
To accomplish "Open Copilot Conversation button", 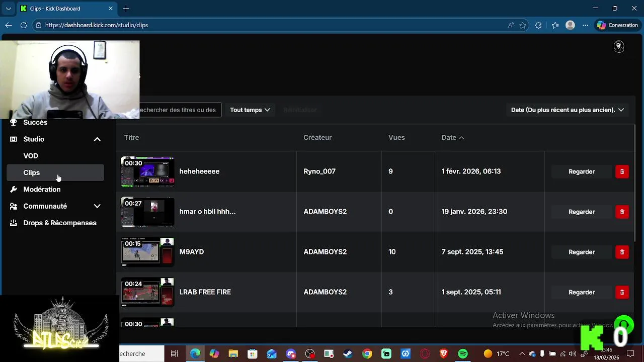I will coord(617,25).
